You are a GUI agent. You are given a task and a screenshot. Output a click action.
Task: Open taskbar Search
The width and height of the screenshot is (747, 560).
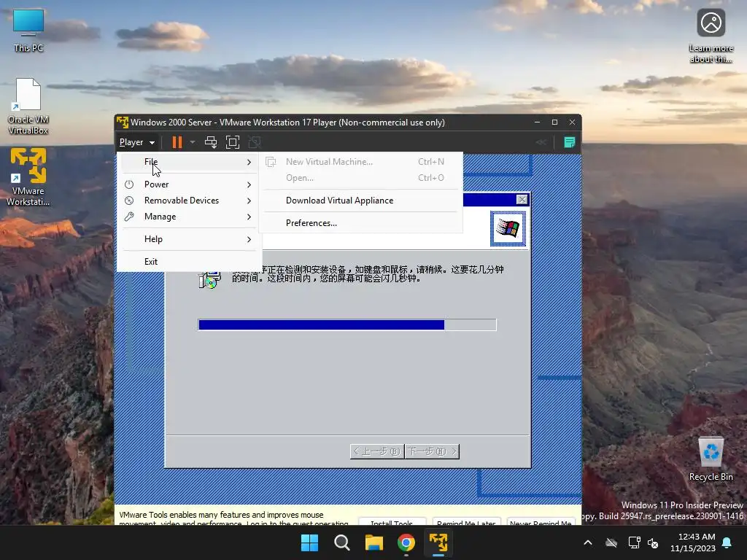(341, 542)
